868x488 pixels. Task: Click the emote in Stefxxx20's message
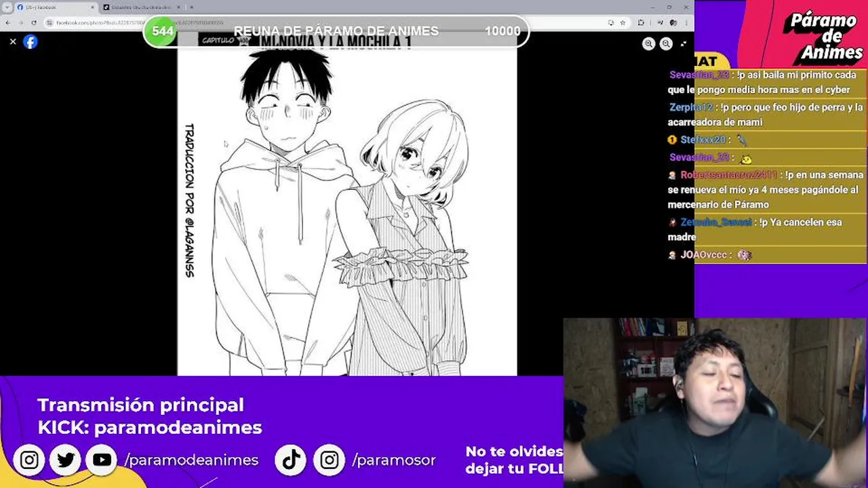tap(741, 140)
